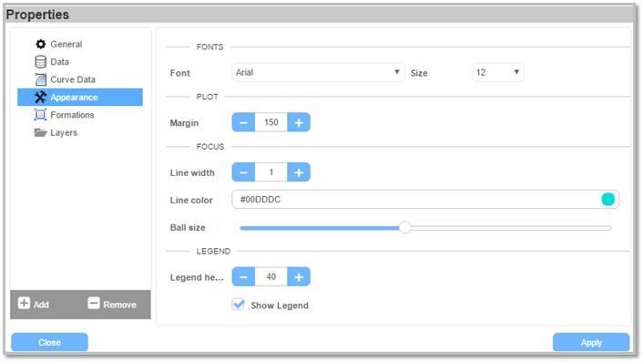Select Appearance in the sidebar
This screenshot has height=363, width=644.
pos(80,97)
